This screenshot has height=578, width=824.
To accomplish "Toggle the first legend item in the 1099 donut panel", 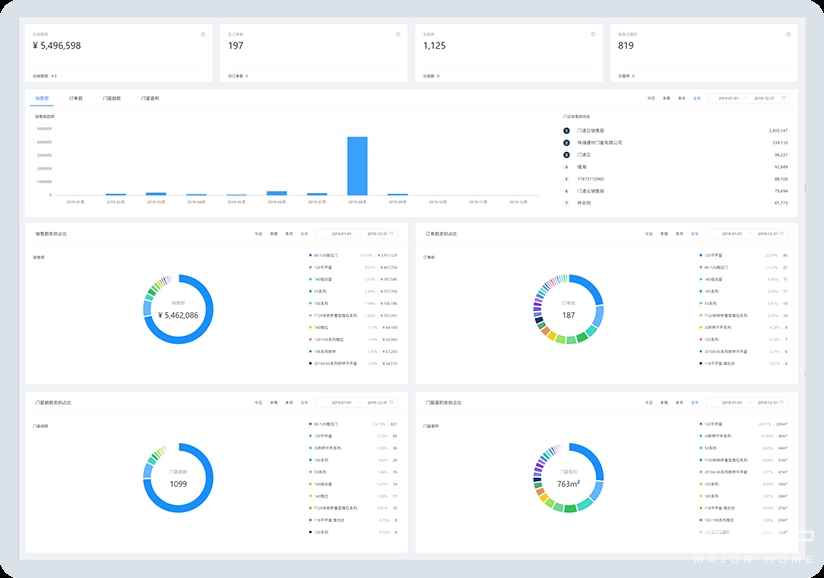I will pos(311,424).
